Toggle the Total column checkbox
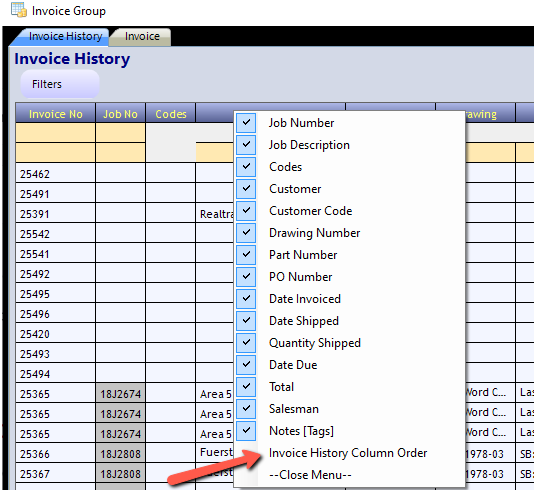 pyautogui.click(x=246, y=386)
